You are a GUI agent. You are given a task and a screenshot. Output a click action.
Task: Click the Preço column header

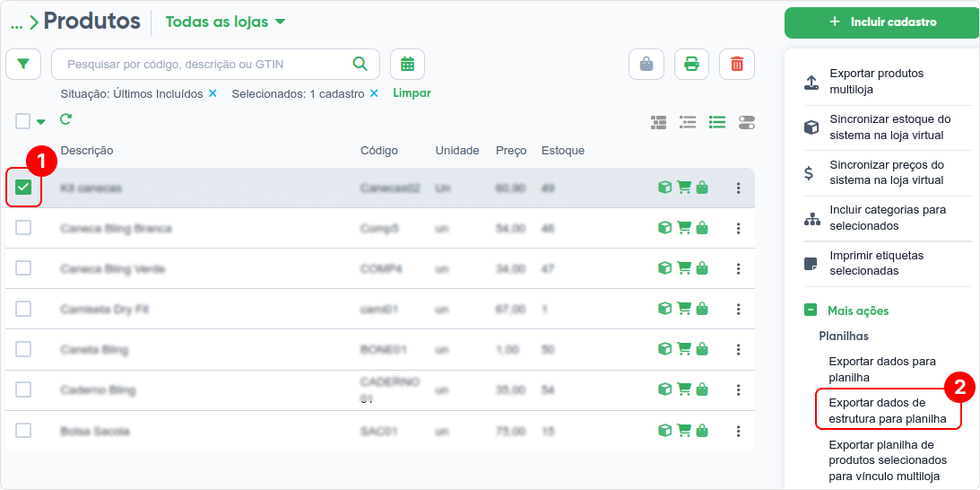point(511,151)
